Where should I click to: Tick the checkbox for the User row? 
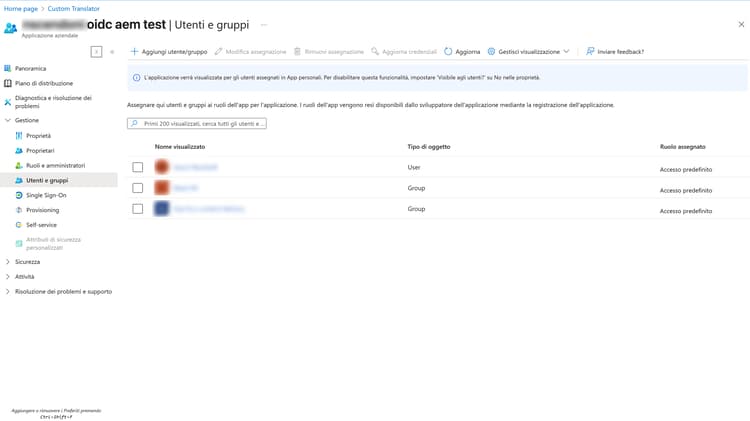(138, 167)
